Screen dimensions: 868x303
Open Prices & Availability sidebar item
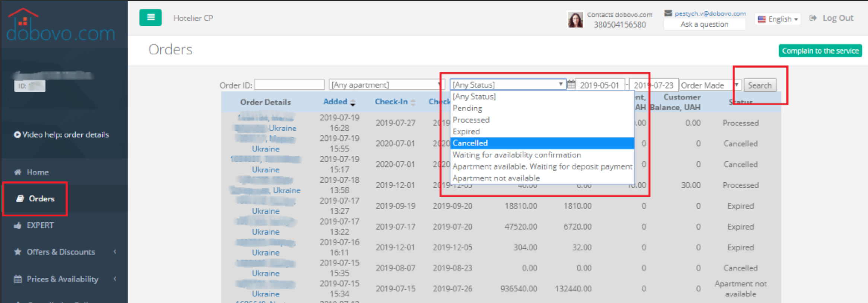63,279
